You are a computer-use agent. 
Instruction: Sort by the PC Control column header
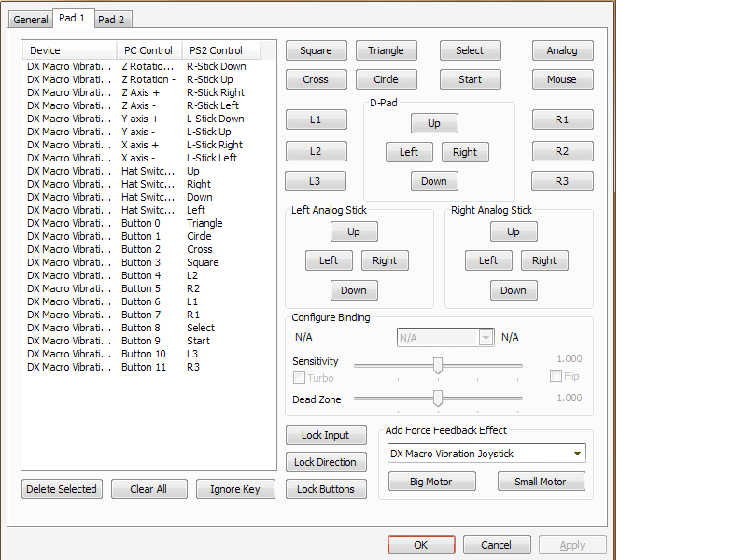tap(148, 50)
